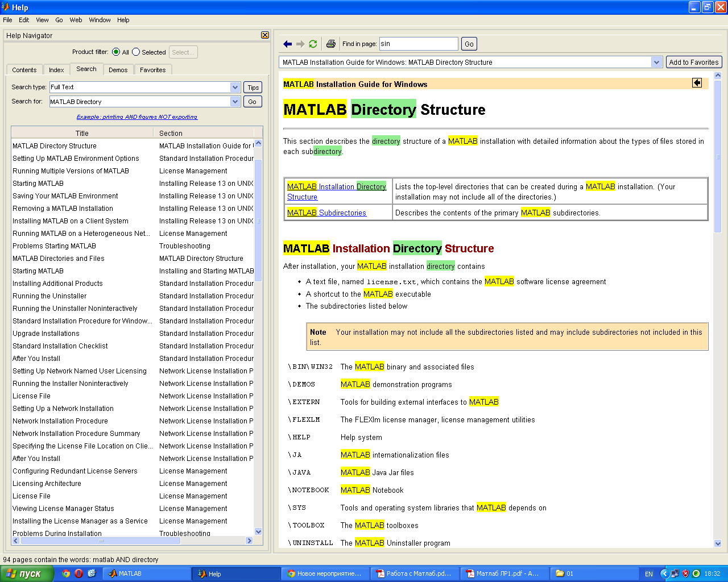Switch to the Contents tab
The height and width of the screenshot is (582, 728).
coord(24,70)
